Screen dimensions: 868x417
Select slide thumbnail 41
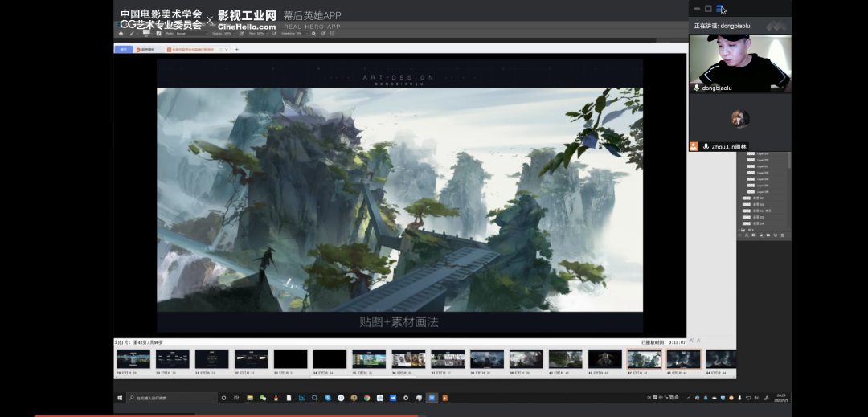[x=605, y=359]
